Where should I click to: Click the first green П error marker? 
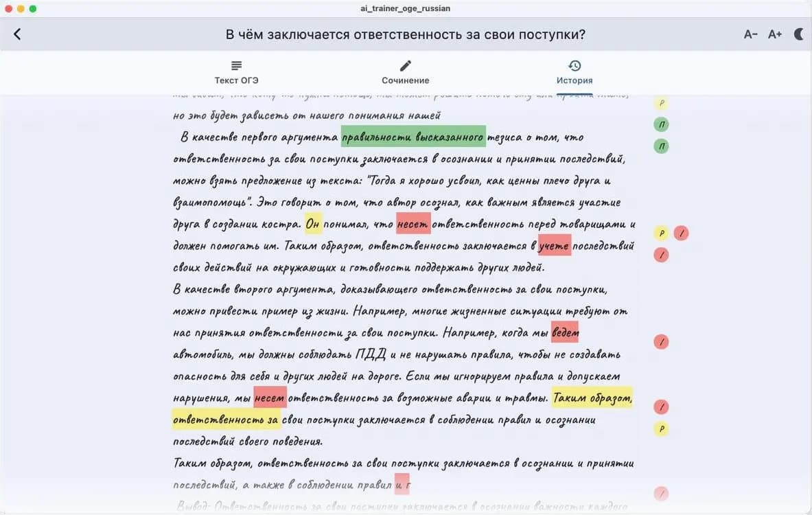(x=660, y=124)
